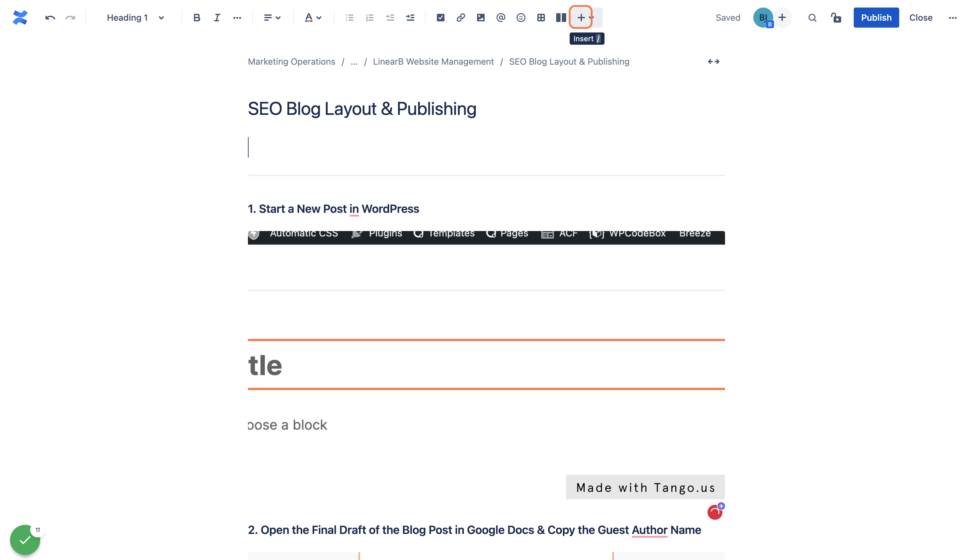Viewport: 978px width, 560px height.
Task: Open LinearB Website Management breadcrumb
Action: click(433, 62)
